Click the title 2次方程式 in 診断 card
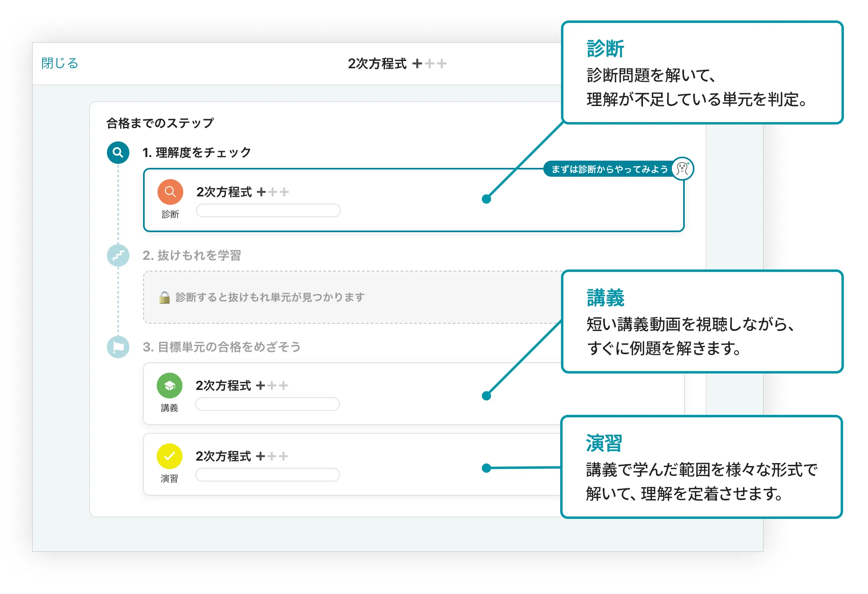 pyautogui.click(x=224, y=192)
